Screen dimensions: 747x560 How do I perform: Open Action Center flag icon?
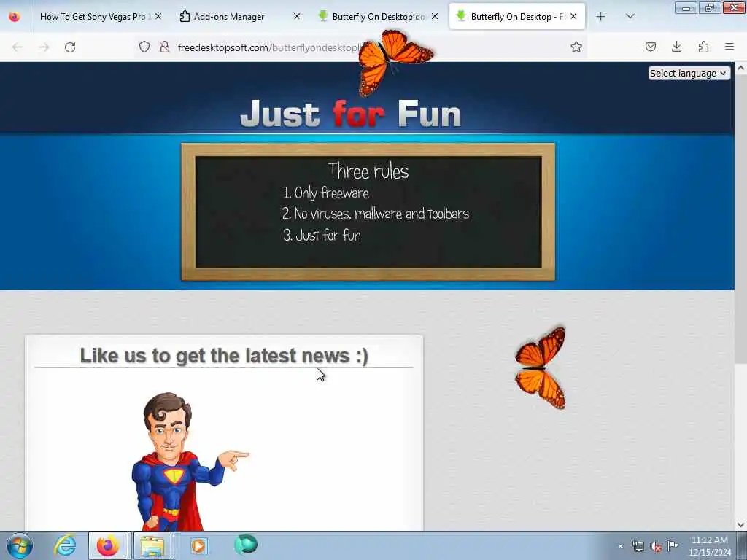[x=673, y=545]
